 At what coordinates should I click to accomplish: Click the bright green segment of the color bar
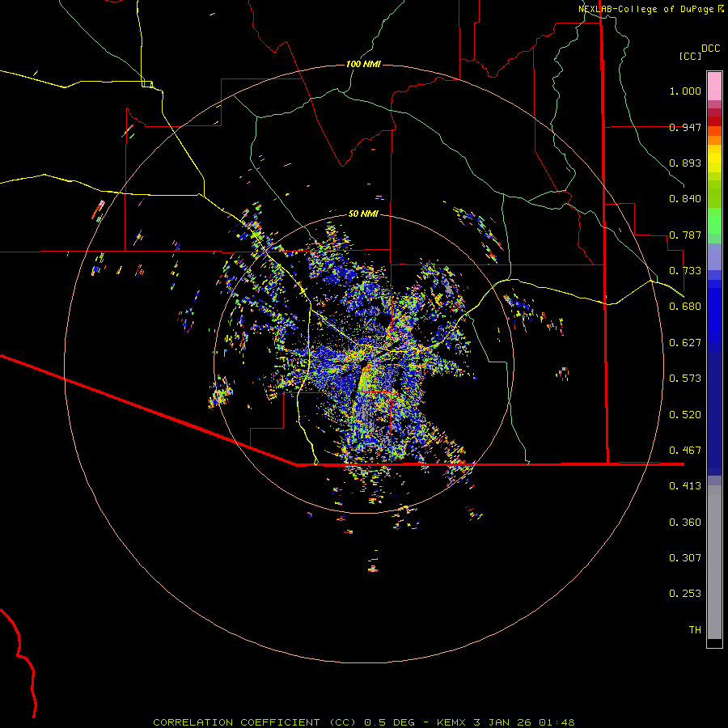pos(714,221)
